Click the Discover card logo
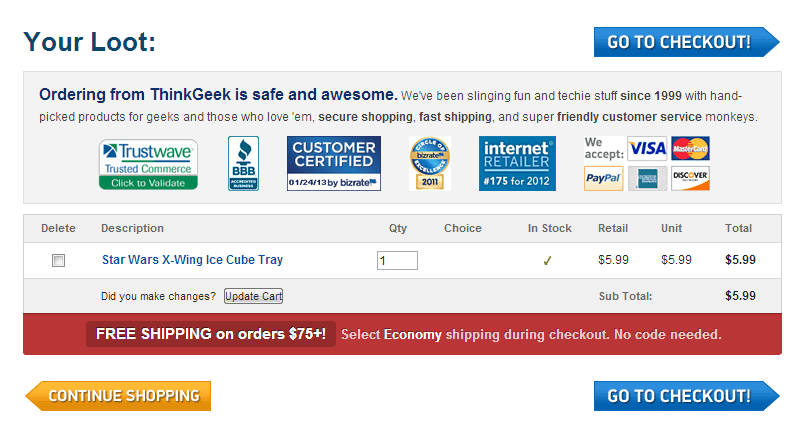810x436 pixels. [x=690, y=178]
